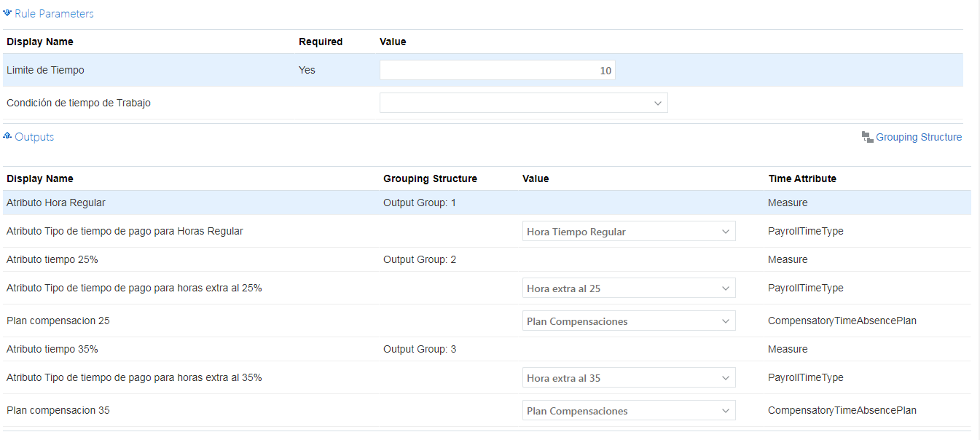Click CompensatoryTimeAbsencePlan in Plan compensacion 25 row

coord(842,321)
